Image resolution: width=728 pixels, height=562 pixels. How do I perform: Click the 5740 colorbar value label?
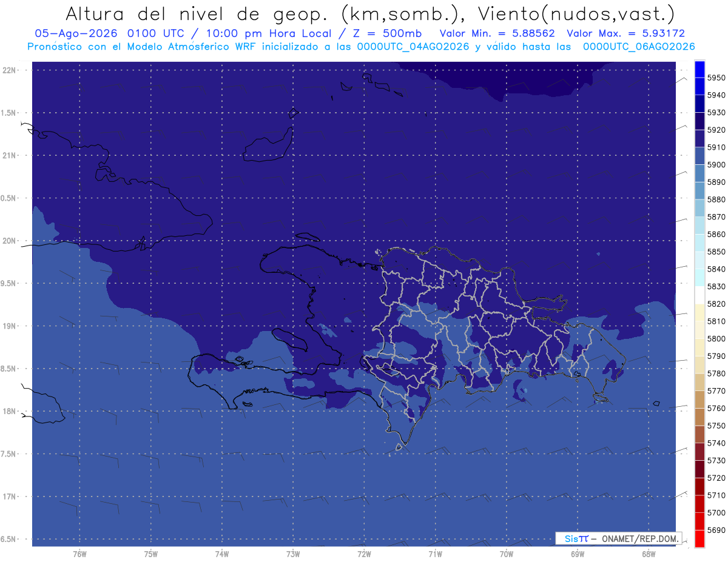point(716,443)
